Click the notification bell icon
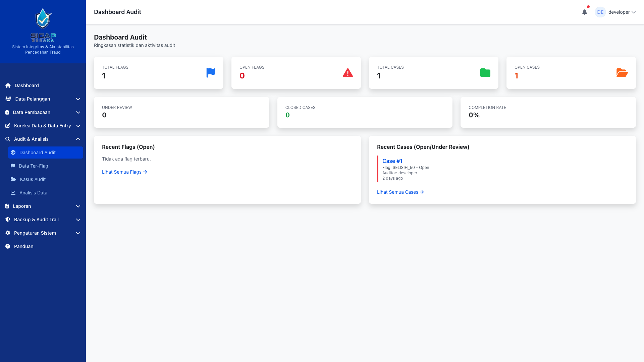The image size is (644, 362). (x=584, y=12)
